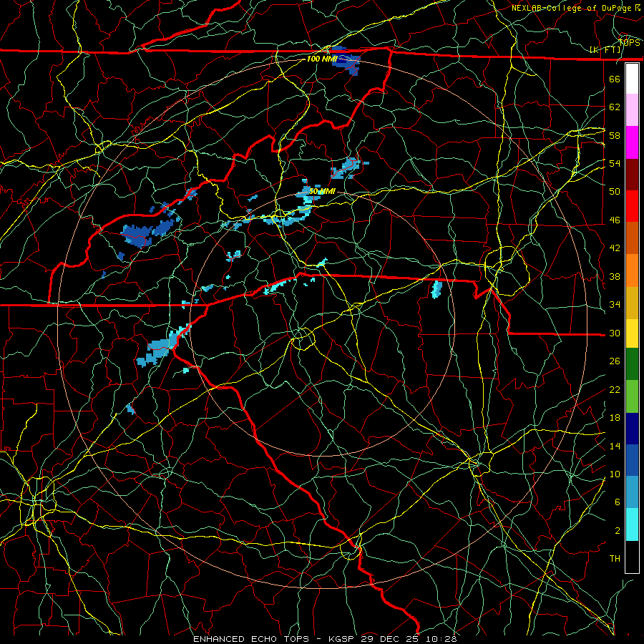The width and height of the screenshot is (644, 644).
Task: Select the 18 legend value
Action: (615, 418)
